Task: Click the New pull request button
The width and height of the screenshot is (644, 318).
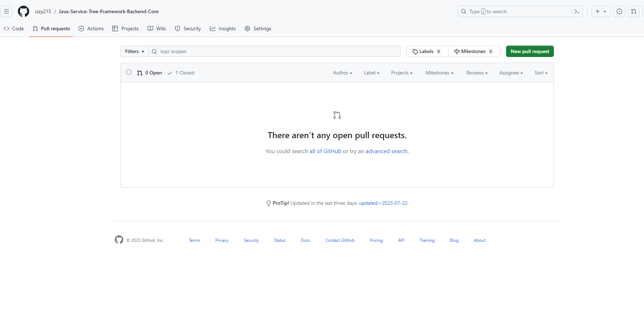Action: point(530,51)
